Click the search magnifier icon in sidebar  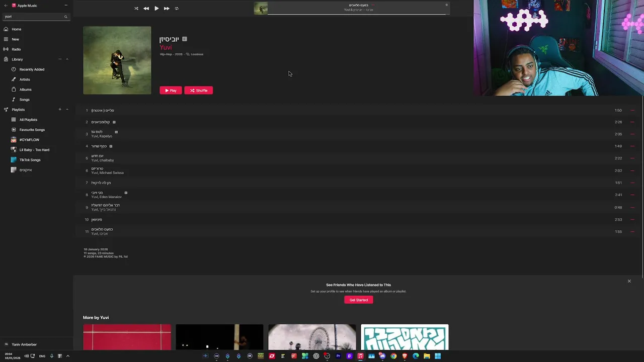click(65, 17)
